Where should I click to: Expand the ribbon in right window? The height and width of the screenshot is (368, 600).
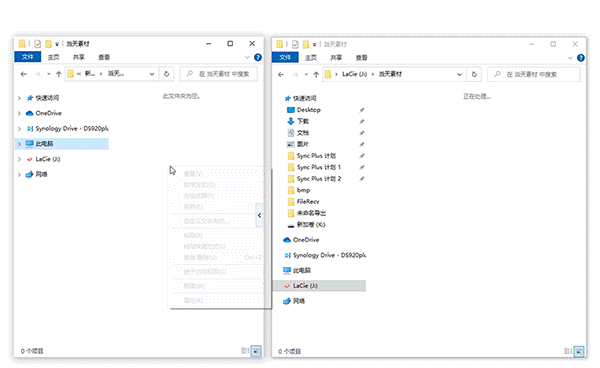pos(570,58)
